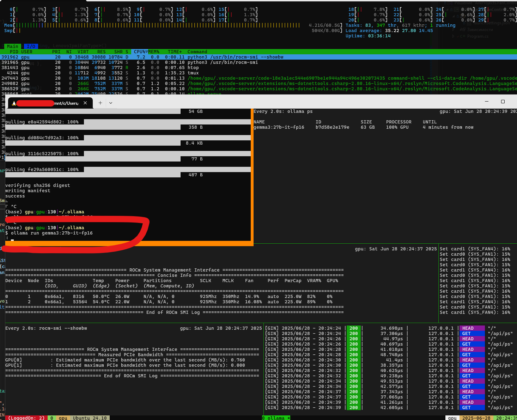The image size is (517, 420).
Task: Click the 50.0°C temperature of device 0
Action: coord(101,297)
